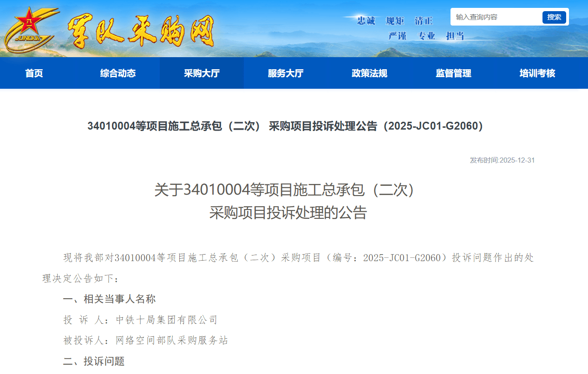Screen dimensions: 588x374
Task: Click the 发布时间:2025-12-31 publish date text
Action: pos(502,160)
